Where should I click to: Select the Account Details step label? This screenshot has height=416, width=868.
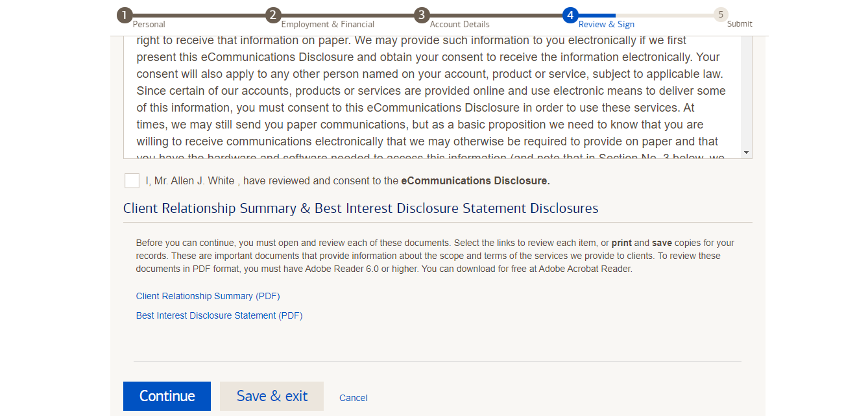pyautogui.click(x=460, y=25)
